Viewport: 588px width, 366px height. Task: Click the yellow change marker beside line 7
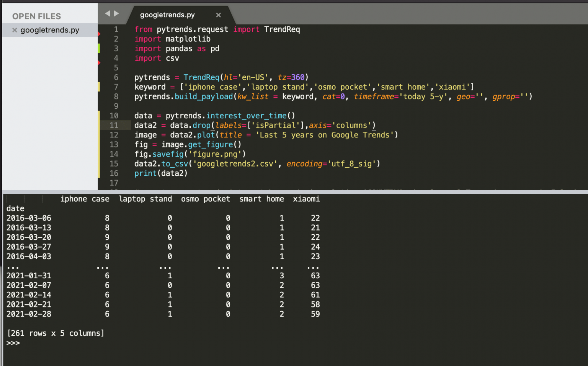coord(99,87)
